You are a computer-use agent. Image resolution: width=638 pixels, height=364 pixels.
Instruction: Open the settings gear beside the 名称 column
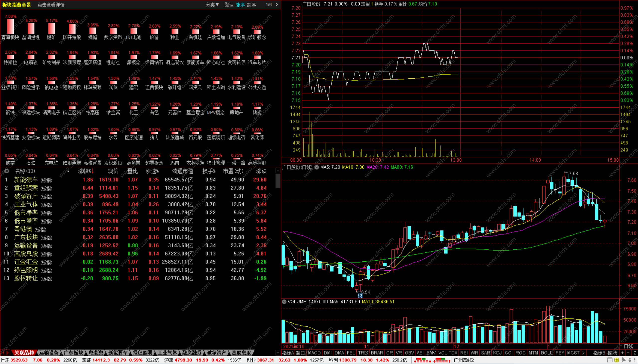[x=7, y=171]
